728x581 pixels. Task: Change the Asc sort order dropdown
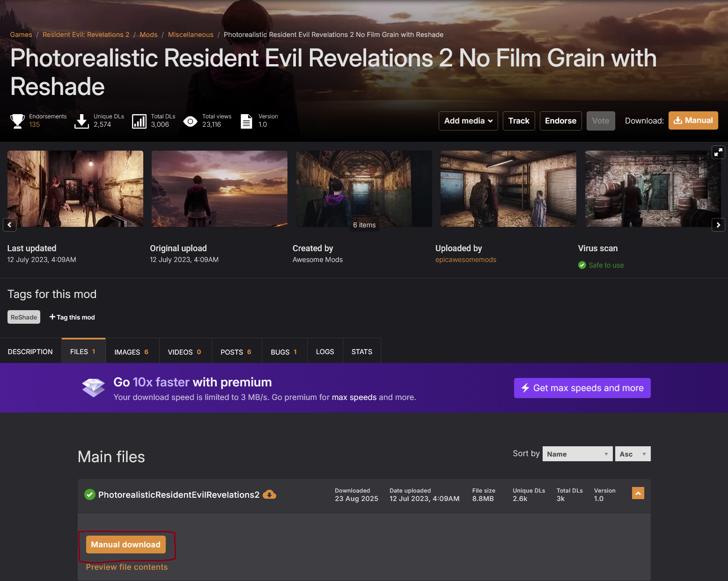point(633,454)
